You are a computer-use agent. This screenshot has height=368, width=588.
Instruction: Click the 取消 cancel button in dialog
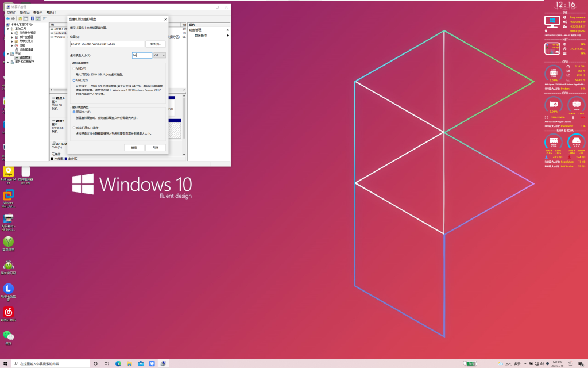155,148
